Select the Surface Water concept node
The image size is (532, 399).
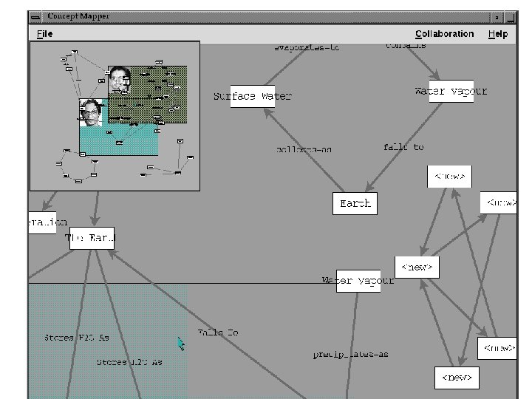253,96
